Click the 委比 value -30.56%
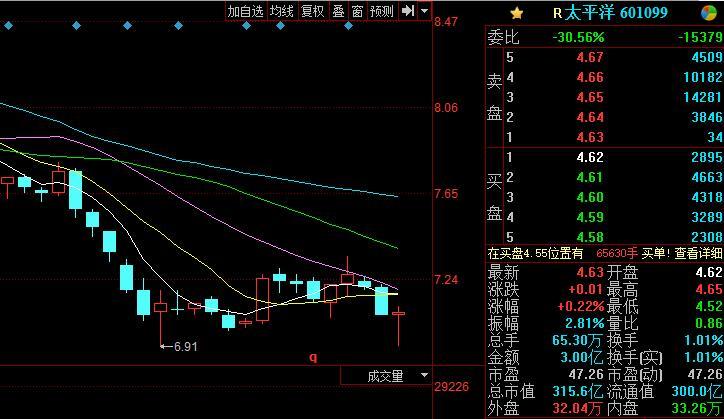The width and height of the screenshot is (724, 419). (x=578, y=37)
